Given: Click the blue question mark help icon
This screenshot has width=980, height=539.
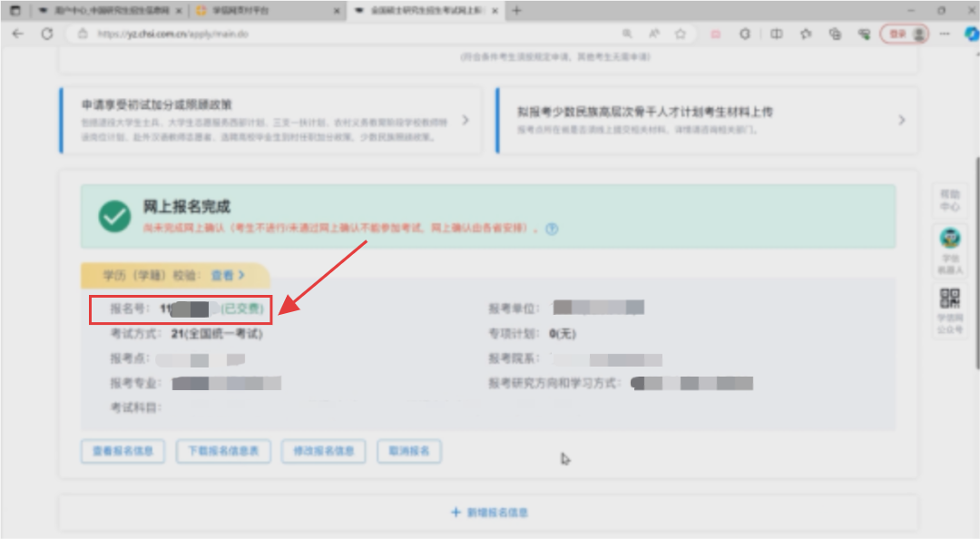Looking at the screenshot, I should (552, 229).
